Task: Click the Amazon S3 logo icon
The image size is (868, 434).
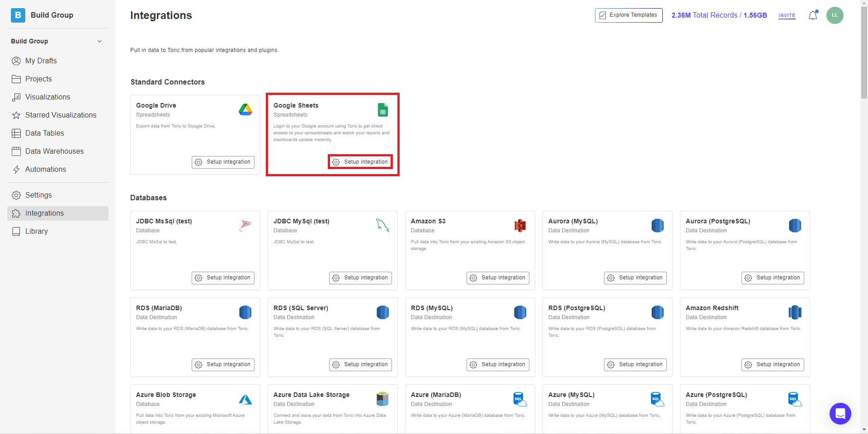Action: [520, 225]
